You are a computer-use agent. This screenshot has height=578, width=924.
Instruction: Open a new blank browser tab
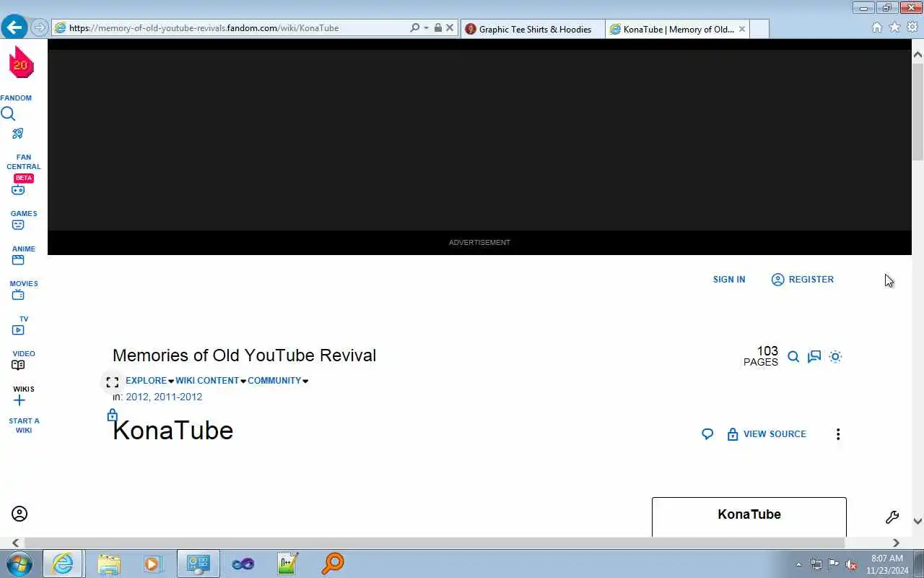(x=759, y=29)
